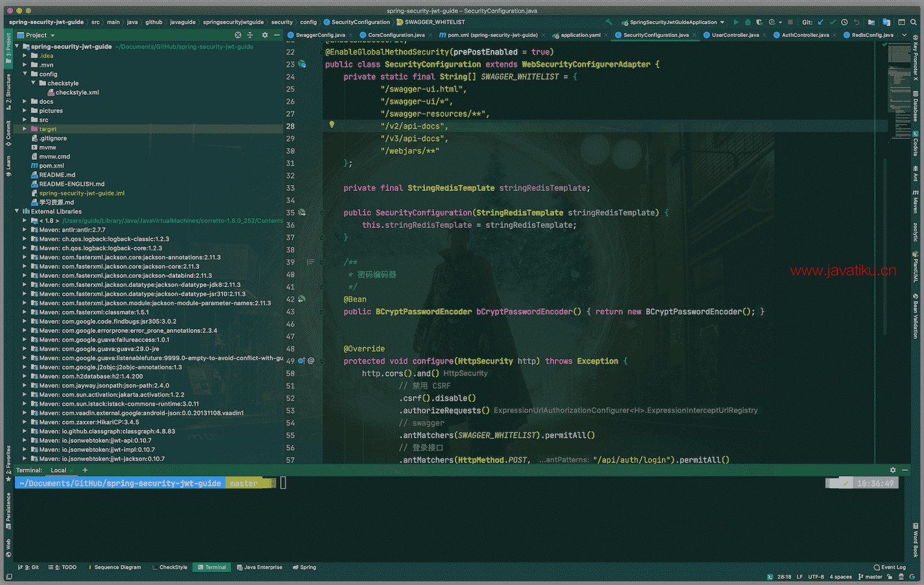Toggle the Structure side tool window
Viewport: 924px width, 585px height.
(x=8, y=91)
